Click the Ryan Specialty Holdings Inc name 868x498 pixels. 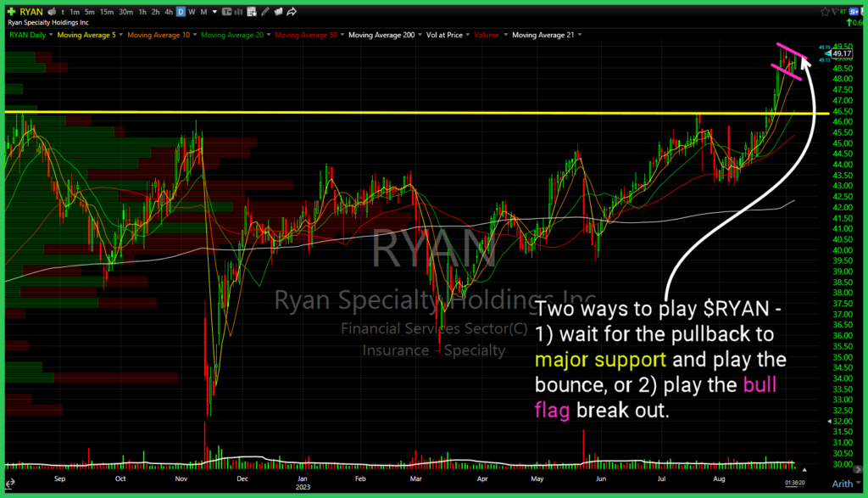48,23
